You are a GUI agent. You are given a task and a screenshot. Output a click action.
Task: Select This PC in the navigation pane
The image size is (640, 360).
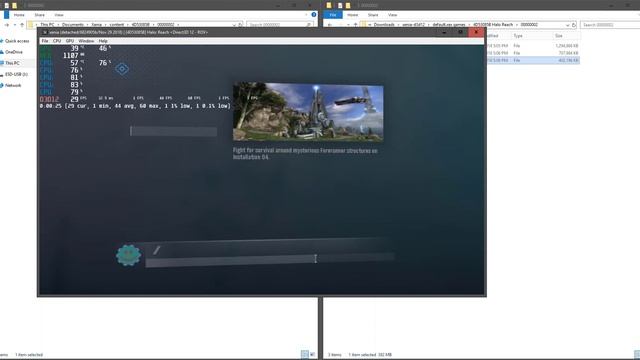12,63
